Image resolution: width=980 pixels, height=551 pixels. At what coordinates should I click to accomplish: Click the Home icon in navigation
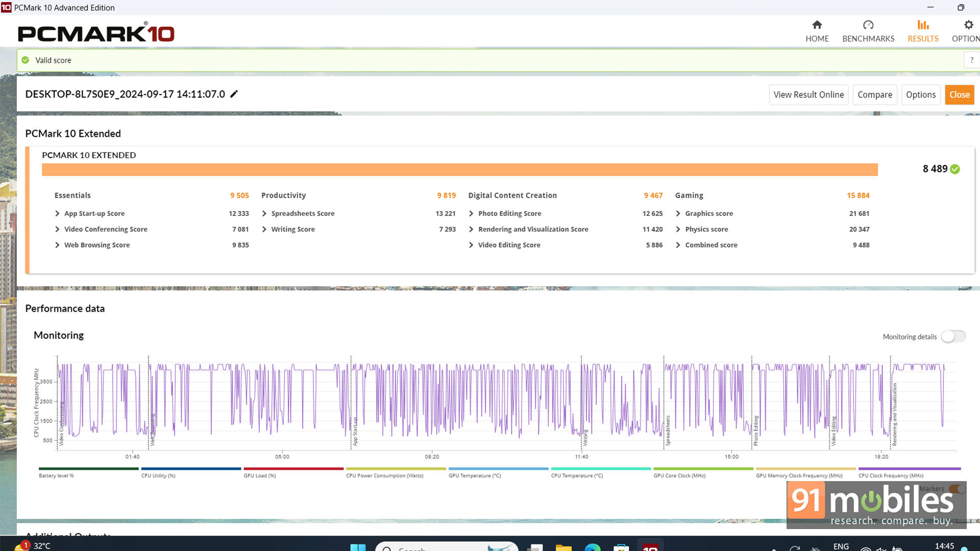pyautogui.click(x=817, y=25)
